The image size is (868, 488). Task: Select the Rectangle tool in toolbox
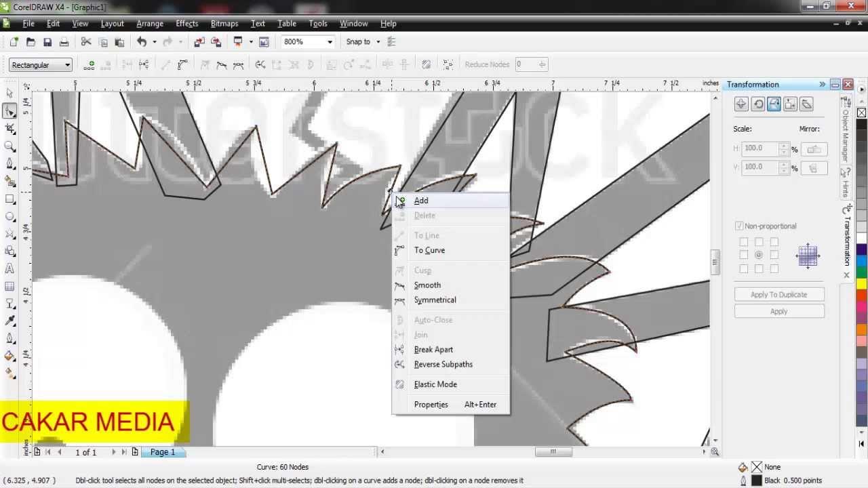[x=9, y=199]
